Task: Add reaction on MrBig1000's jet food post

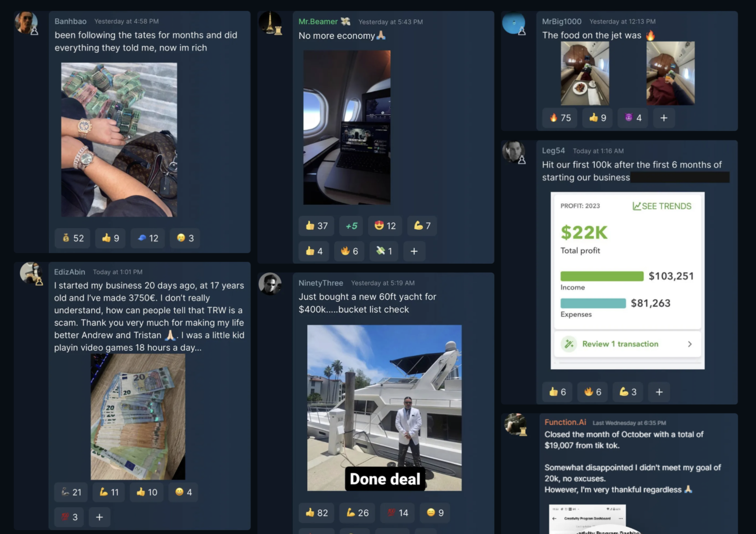Action: (663, 118)
